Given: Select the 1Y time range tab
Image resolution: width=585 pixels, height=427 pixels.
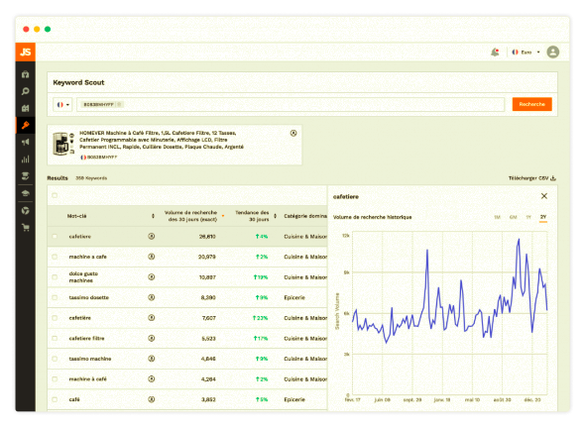Looking at the screenshot, I should point(528,217).
